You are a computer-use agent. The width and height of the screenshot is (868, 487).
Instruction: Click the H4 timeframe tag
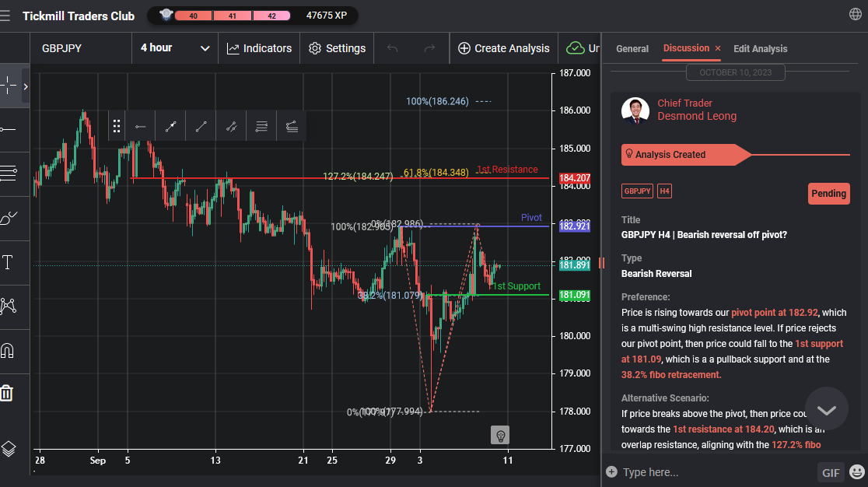click(664, 191)
